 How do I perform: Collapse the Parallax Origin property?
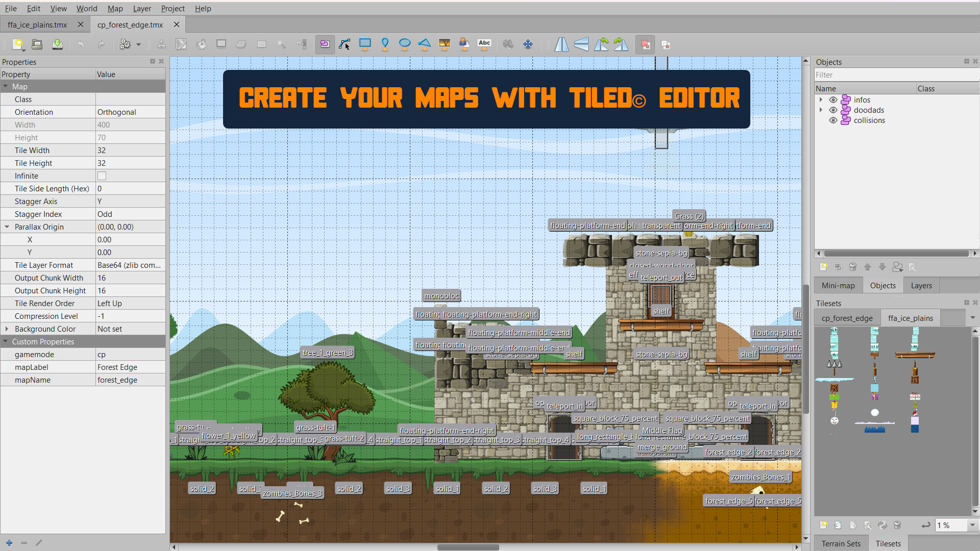(x=7, y=227)
